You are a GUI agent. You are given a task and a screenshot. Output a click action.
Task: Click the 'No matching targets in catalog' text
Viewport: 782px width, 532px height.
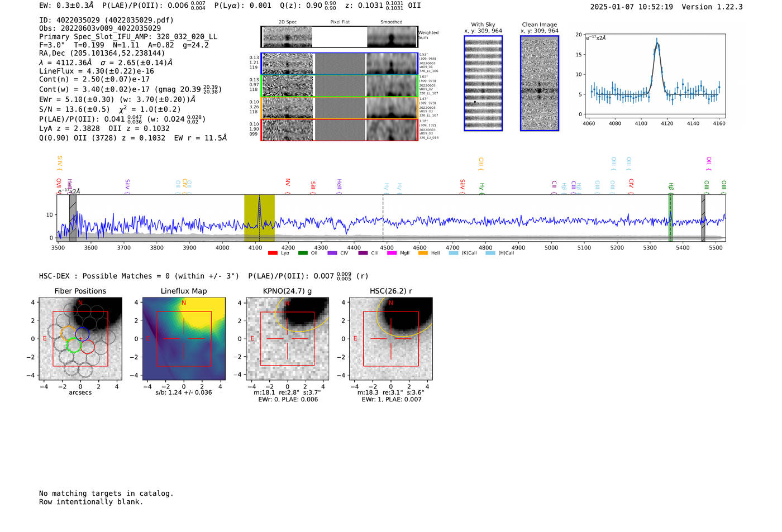point(106,493)
